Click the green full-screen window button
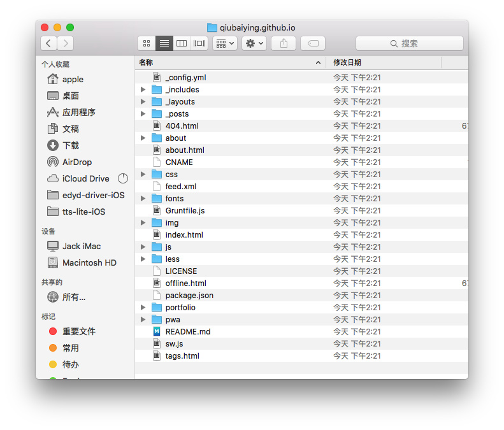The width and height of the screenshot is (504, 430). (x=70, y=27)
